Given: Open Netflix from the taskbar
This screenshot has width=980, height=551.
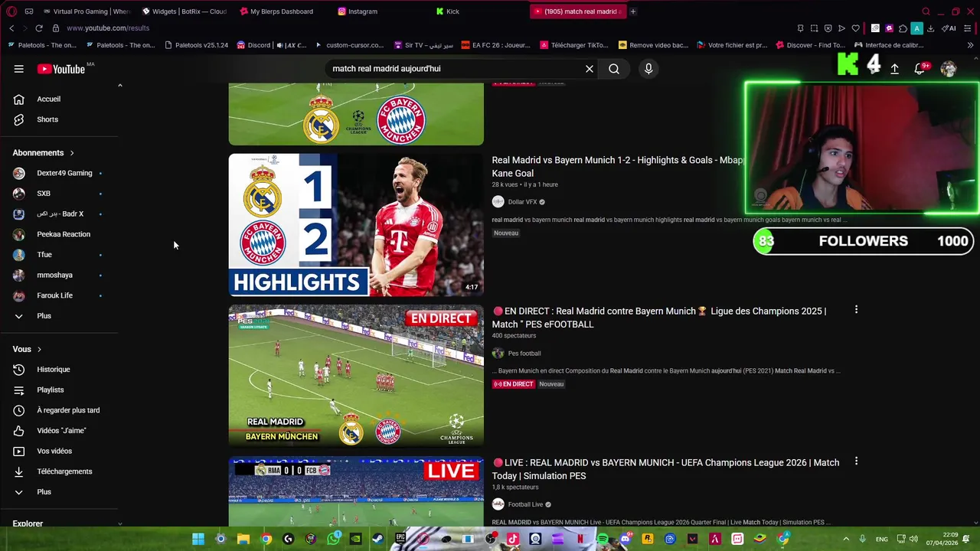Looking at the screenshot, I should 580,539.
